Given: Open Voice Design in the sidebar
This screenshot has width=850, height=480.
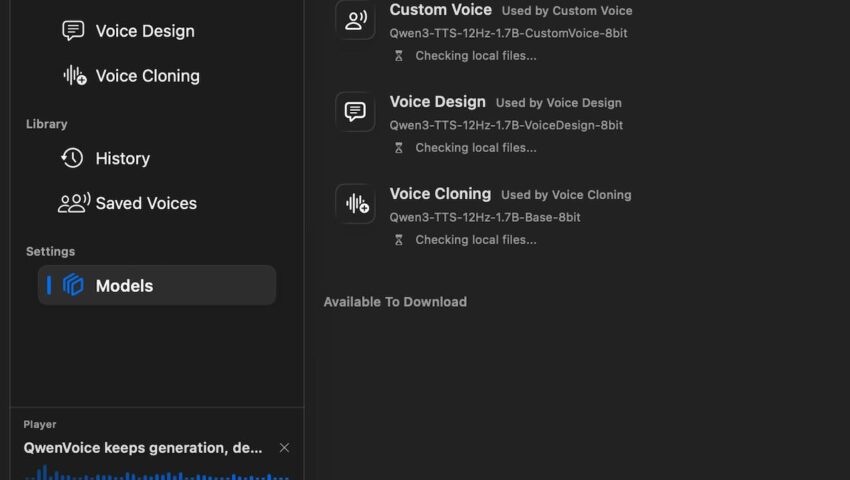Looking at the screenshot, I should (144, 31).
